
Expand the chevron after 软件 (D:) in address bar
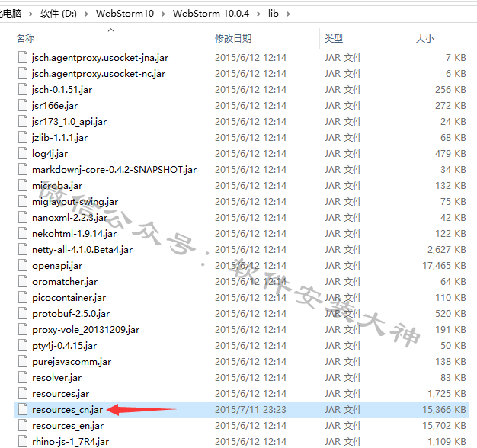coord(86,14)
